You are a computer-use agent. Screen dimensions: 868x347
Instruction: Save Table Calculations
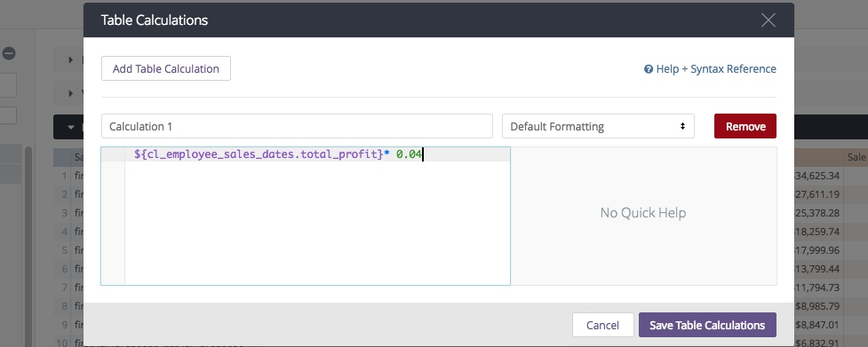coord(707,325)
